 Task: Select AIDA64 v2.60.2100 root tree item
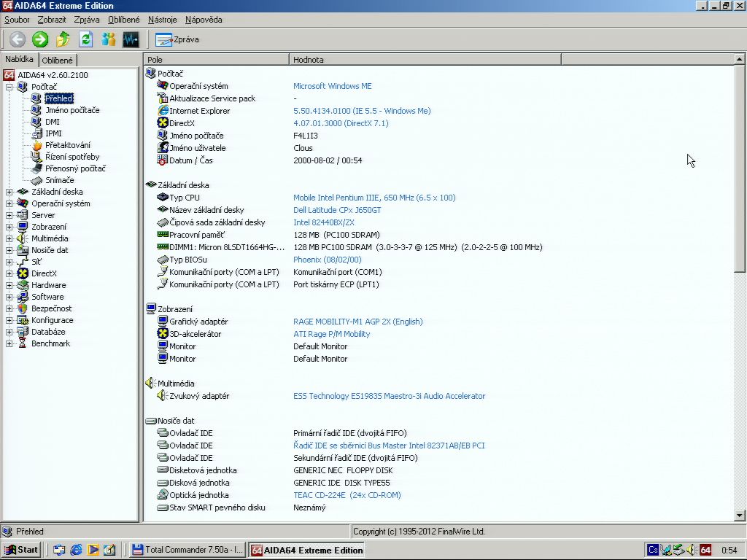pos(53,75)
